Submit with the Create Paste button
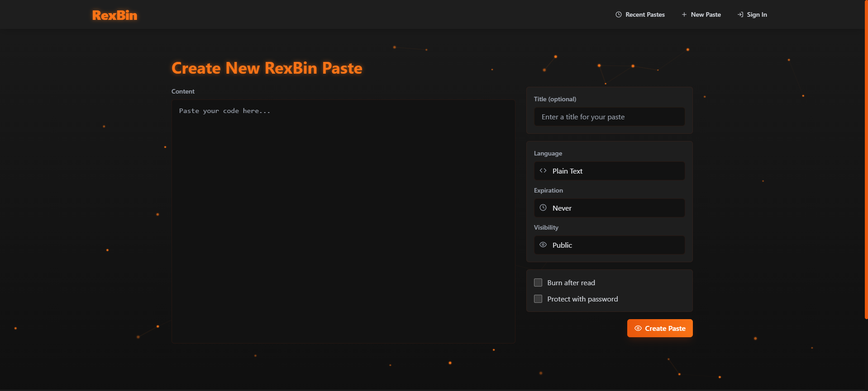This screenshot has height=391, width=868. (x=660, y=328)
